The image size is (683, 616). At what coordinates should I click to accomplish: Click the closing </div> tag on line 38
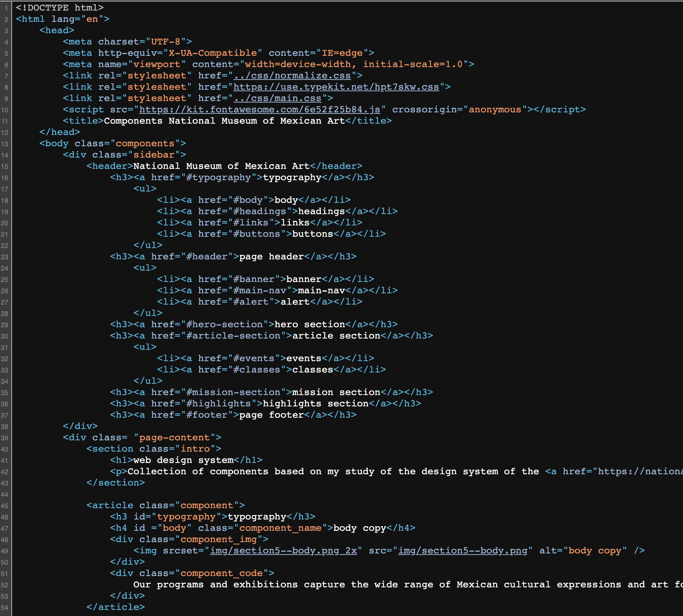coord(80,426)
